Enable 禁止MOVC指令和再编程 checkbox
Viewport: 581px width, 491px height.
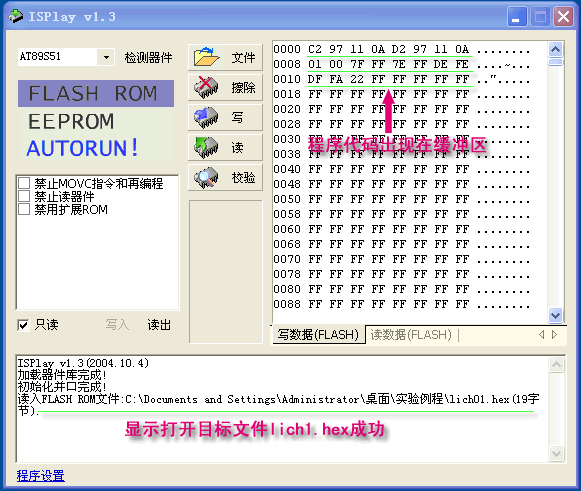pos(24,183)
